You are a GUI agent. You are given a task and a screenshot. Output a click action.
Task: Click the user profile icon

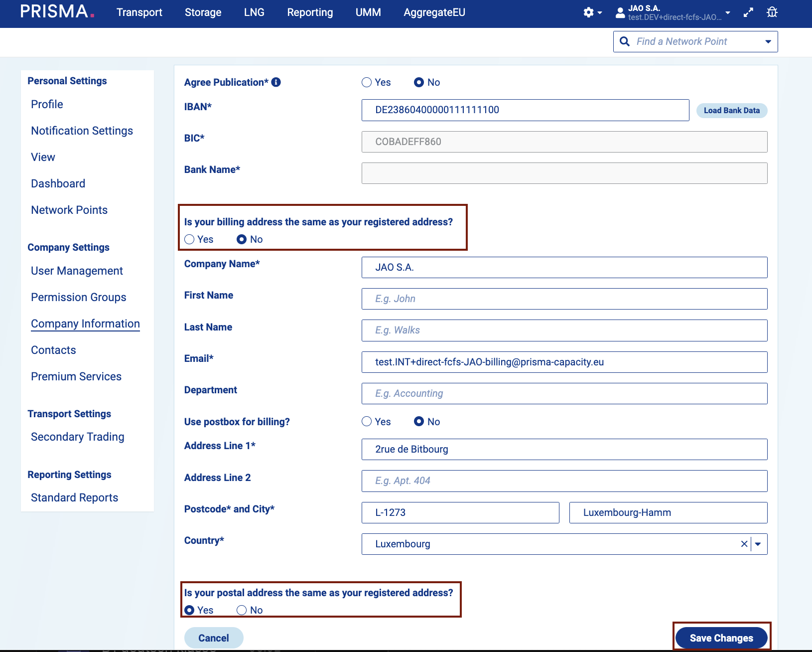coord(620,12)
